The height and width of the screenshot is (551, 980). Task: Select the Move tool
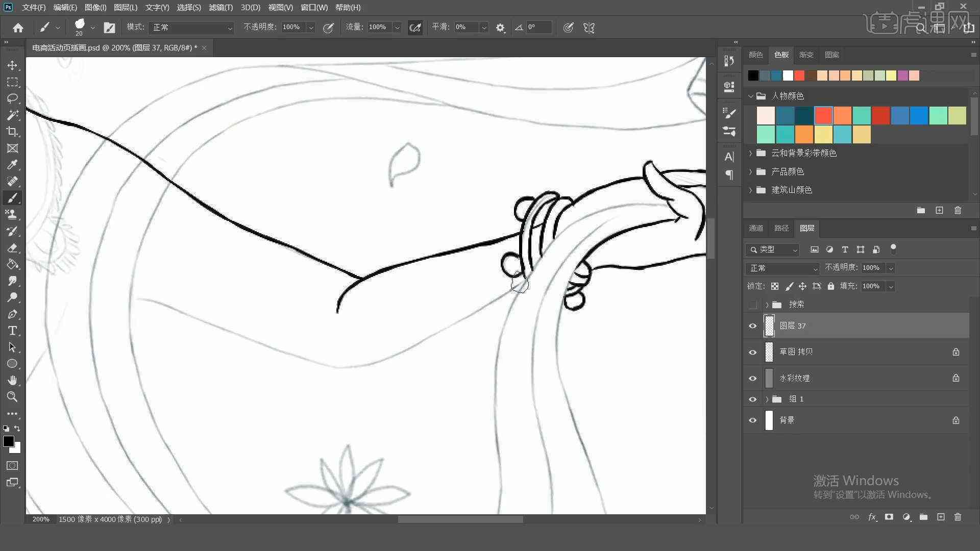click(x=12, y=65)
